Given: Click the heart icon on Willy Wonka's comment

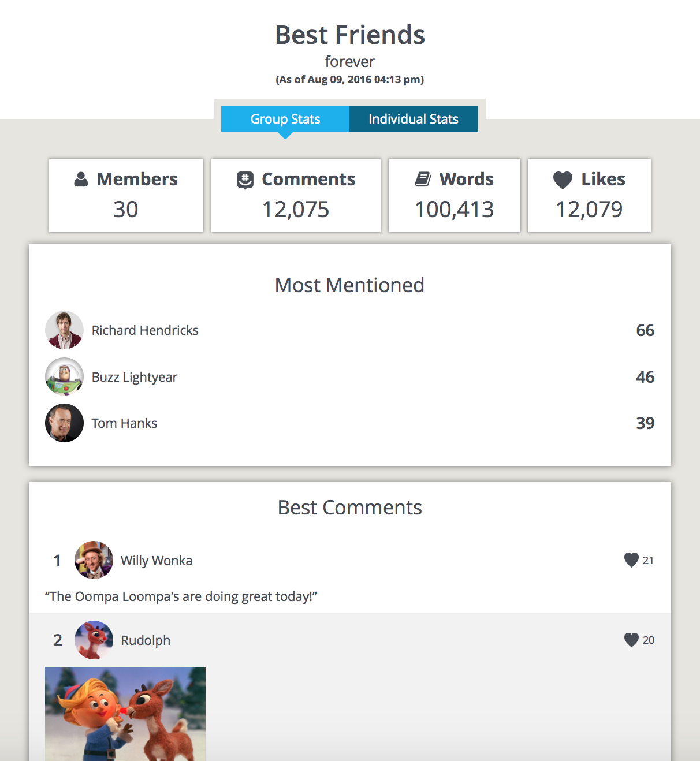Looking at the screenshot, I should coord(631,560).
